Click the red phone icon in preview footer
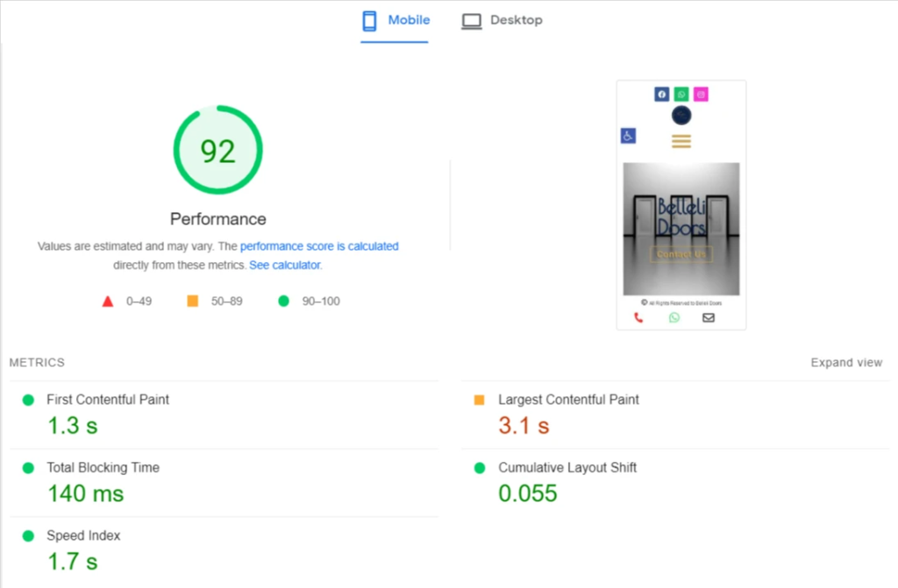The width and height of the screenshot is (898, 588). pos(638,317)
